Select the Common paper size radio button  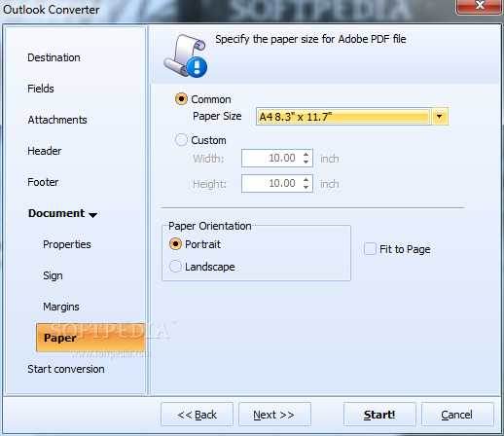181,99
